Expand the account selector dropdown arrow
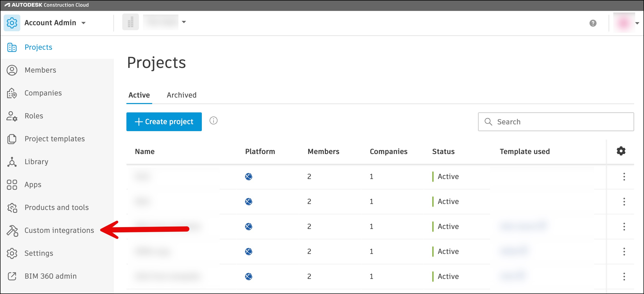The image size is (644, 294). tap(184, 22)
